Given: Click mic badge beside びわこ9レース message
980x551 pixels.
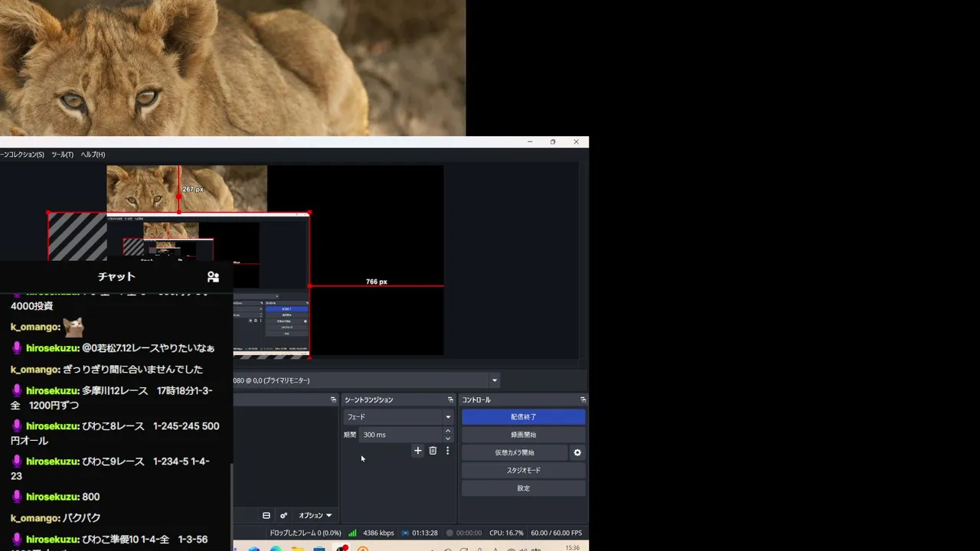Looking at the screenshot, I should [x=17, y=461].
